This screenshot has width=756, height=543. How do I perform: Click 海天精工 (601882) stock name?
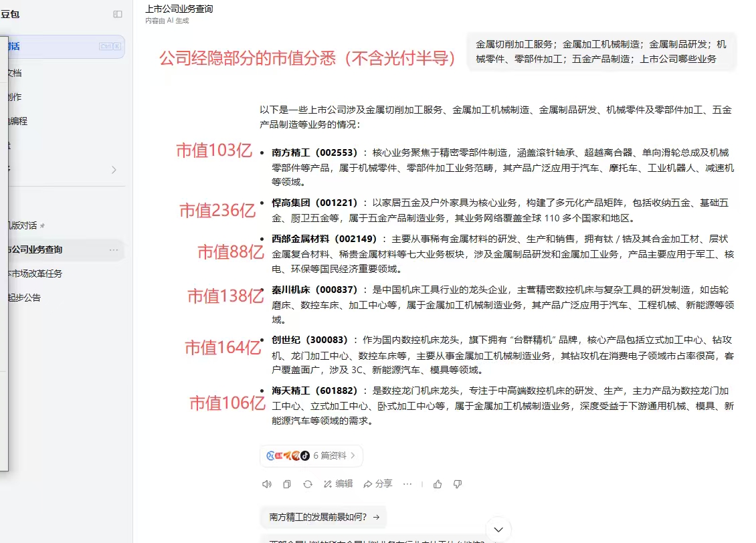coord(314,391)
